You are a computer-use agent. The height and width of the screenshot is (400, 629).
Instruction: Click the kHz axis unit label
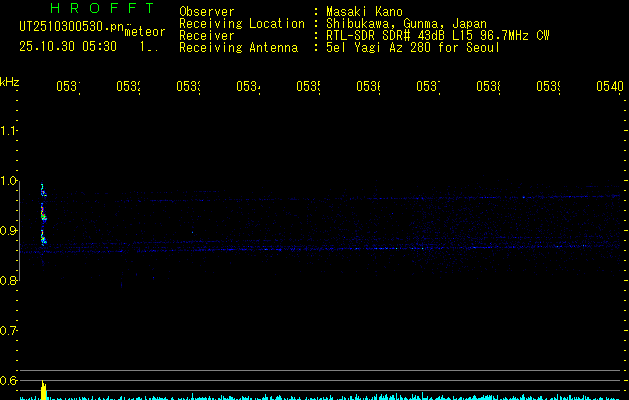click(x=9, y=81)
